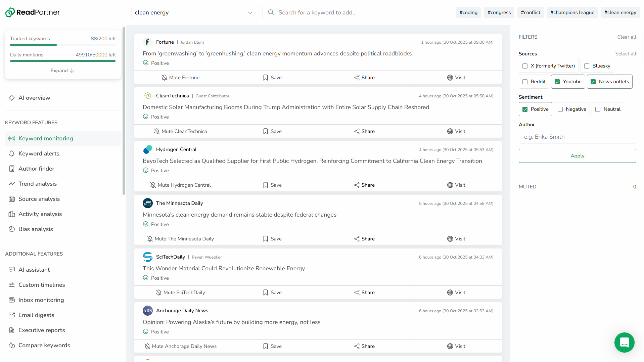Click the Trend analysis chart icon
The height and width of the screenshot is (362, 644).
12,184
